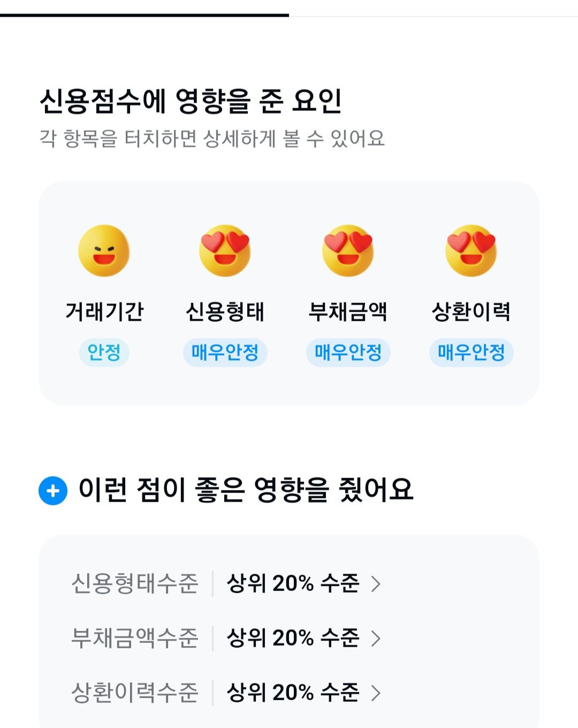Select the 안정 badge under 거래기간
The image size is (578, 728).
104,352
